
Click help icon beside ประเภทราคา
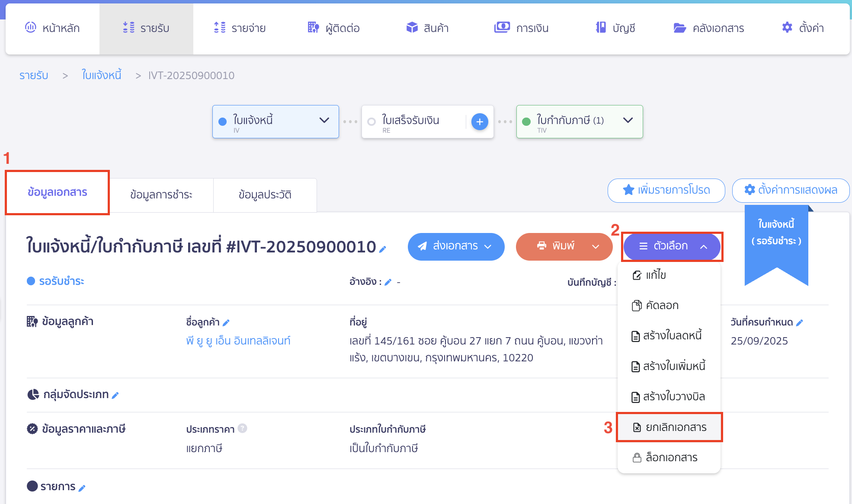pos(242,428)
